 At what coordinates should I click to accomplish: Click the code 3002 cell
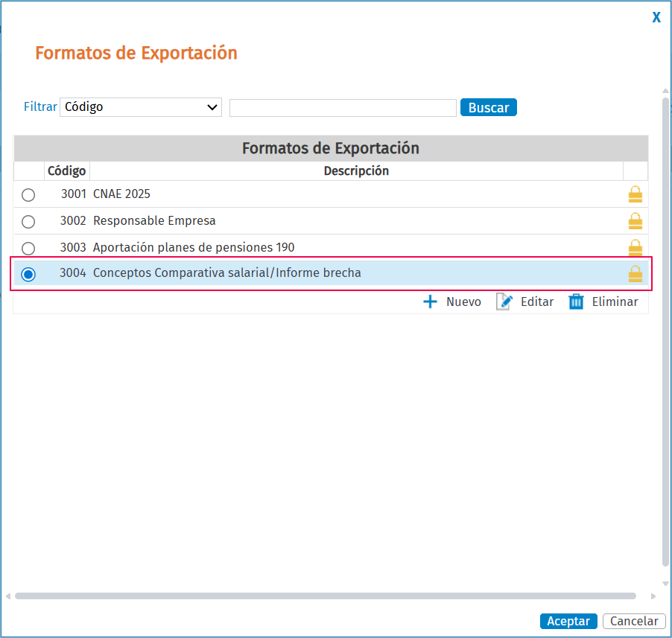pyautogui.click(x=73, y=220)
